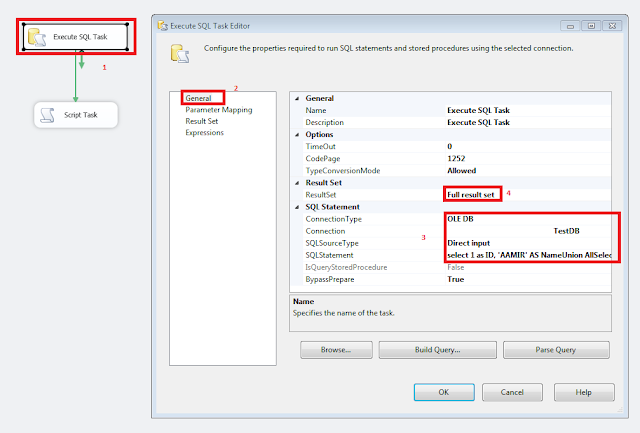Open the Result Set page
The width and height of the screenshot is (640, 433).
202,121
